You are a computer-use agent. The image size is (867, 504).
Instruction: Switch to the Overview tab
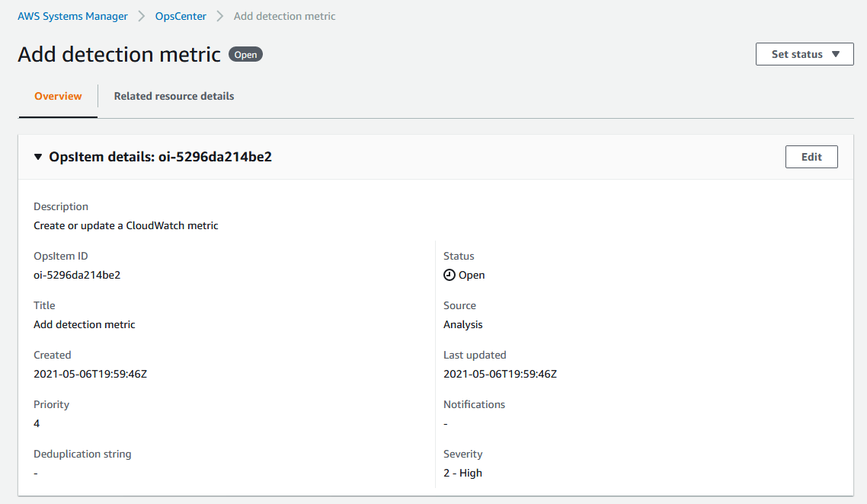point(58,96)
